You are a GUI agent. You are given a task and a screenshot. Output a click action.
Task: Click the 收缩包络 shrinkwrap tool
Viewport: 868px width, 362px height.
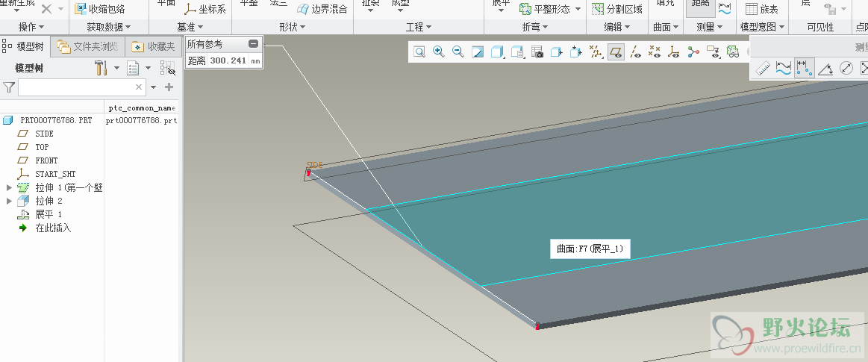click(100, 9)
